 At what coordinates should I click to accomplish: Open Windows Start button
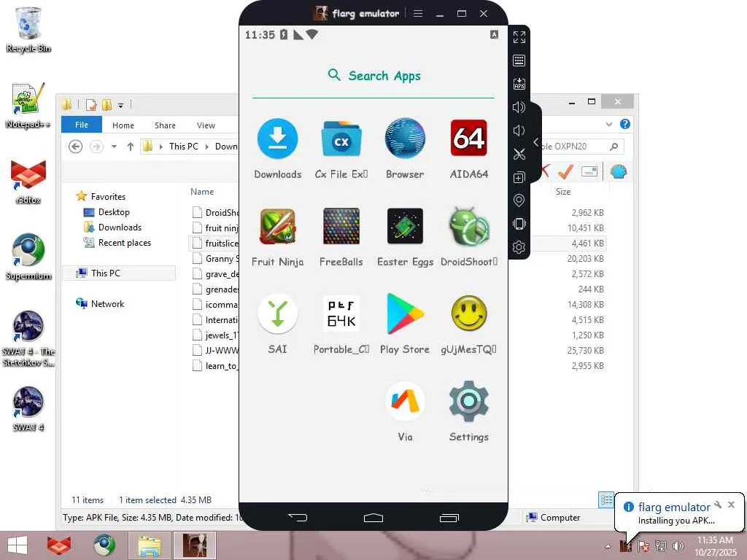click(18, 545)
